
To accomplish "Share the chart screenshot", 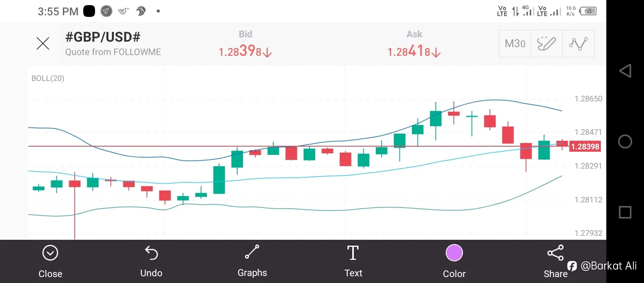I will (x=555, y=253).
